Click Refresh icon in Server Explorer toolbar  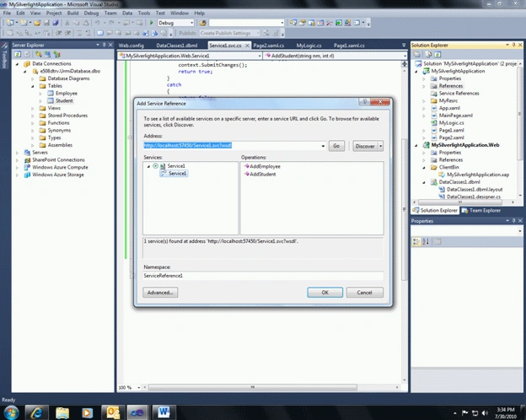(x=18, y=54)
